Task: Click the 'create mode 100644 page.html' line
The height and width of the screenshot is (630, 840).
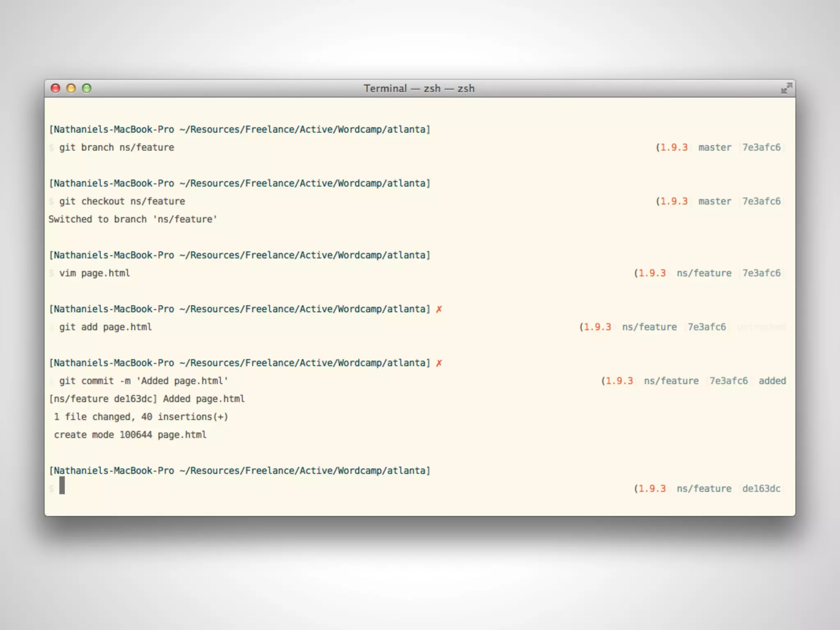Action: [130, 435]
